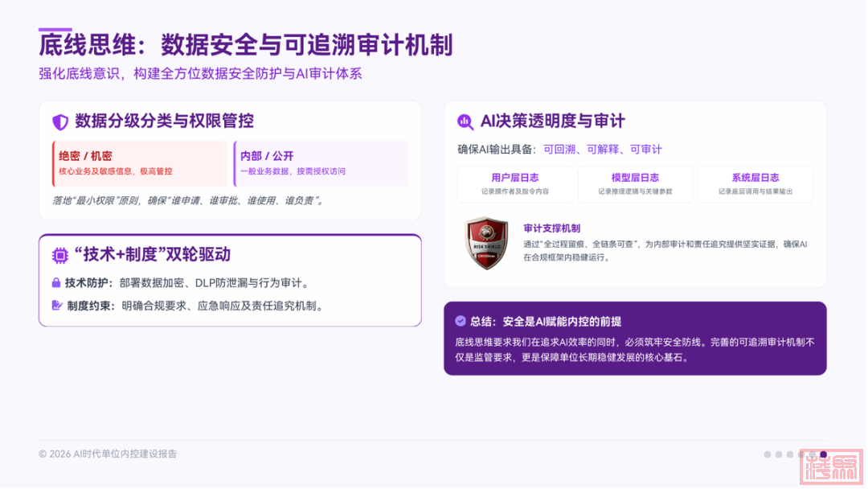Click the magnifier chart icon beside AI决策透明度与审计
The height and width of the screenshot is (489, 868).
pyautogui.click(x=465, y=122)
